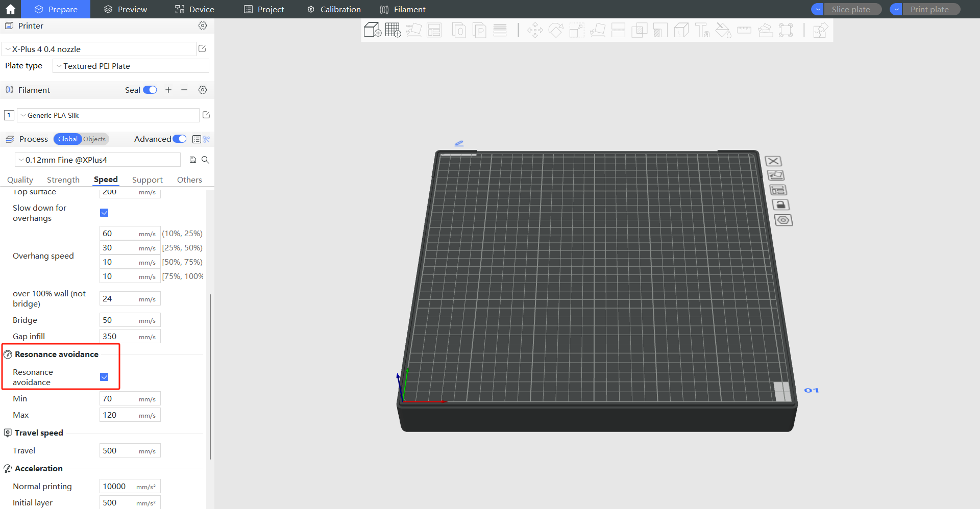Image resolution: width=980 pixels, height=509 pixels.
Task: Click the Auto orient toolbar icon
Action: 413,30
